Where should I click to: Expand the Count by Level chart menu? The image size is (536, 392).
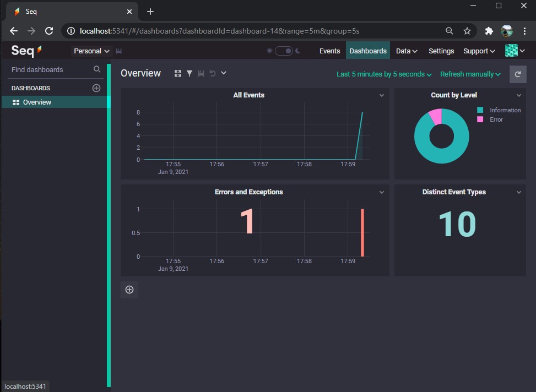pyautogui.click(x=518, y=95)
